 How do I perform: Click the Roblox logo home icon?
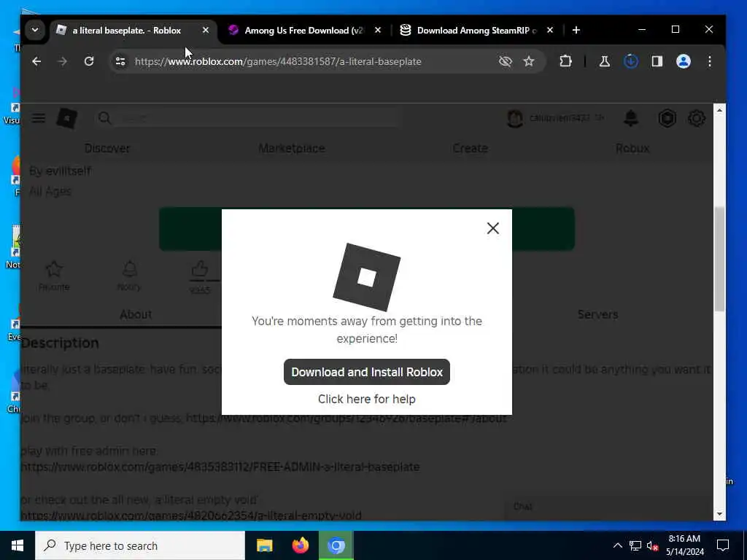(x=66, y=118)
